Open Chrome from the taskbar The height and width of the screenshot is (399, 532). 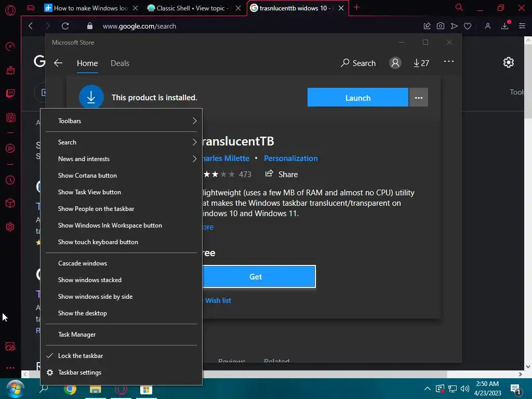point(70,390)
